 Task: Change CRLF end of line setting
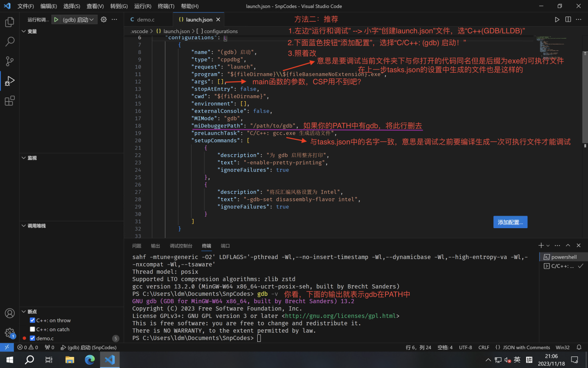484,347
